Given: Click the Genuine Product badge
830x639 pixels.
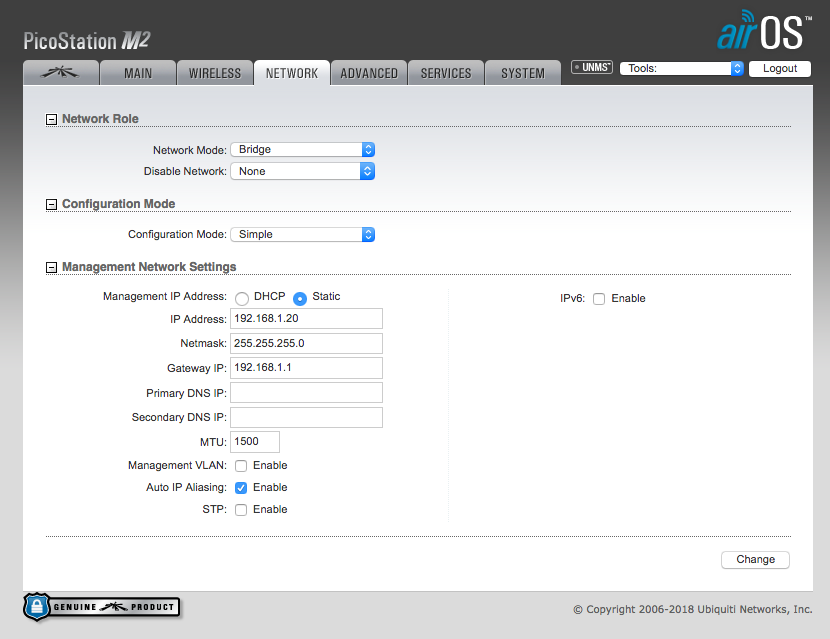Looking at the screenshot, I should pyautogui.click(x=102, y=607).
